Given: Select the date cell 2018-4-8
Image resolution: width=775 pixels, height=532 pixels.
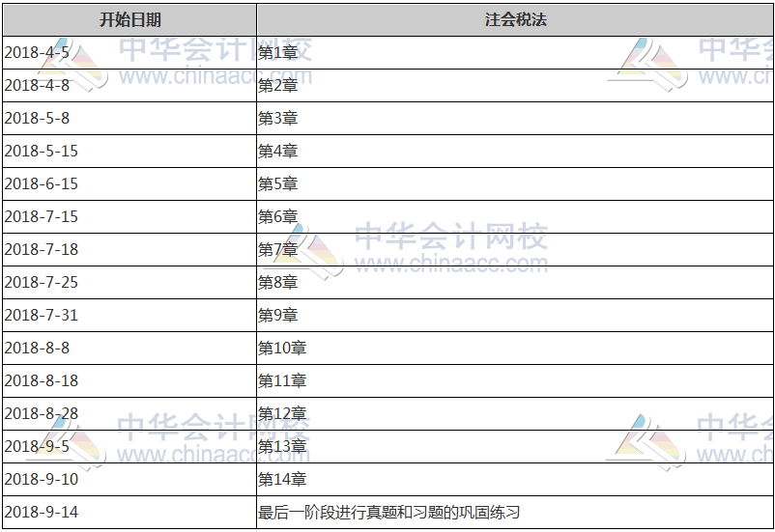Looking at the screenshot, I should [x=129, y=86].
